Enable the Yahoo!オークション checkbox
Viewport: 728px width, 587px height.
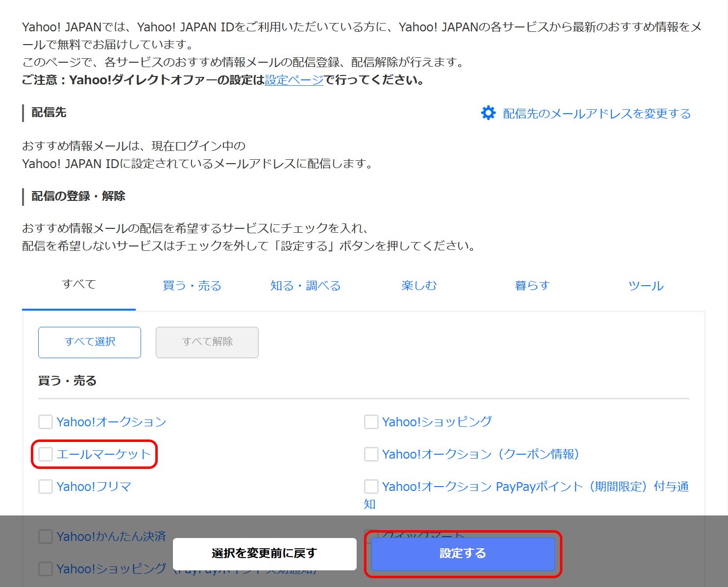pyautogui.click(x=45, y=421)
